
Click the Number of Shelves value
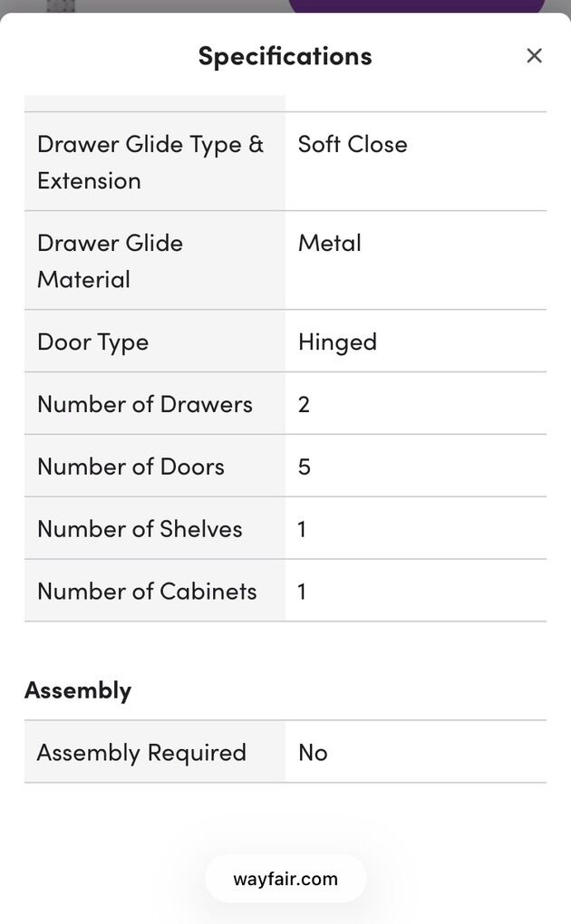[x=302, y=529]
